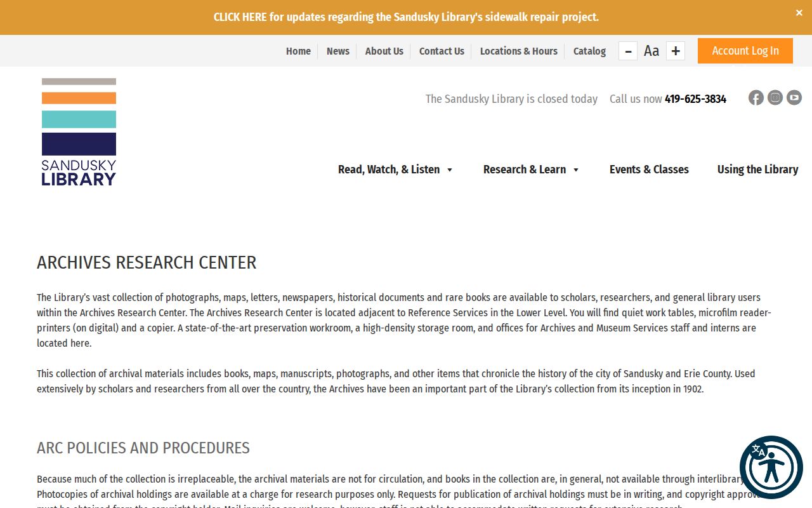Decrease text size with minus button
This screenshot has width=812, height=508.
click(628, 51)
